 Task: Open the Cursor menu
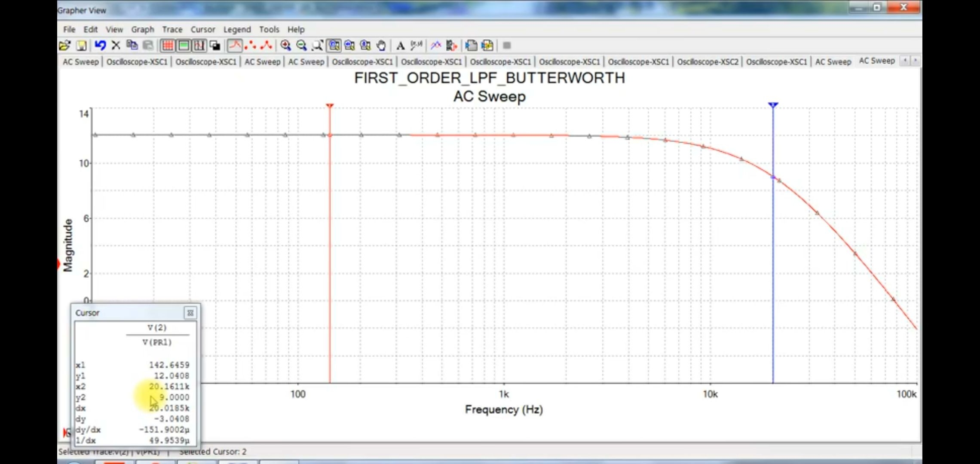click(x=202, y=30)
